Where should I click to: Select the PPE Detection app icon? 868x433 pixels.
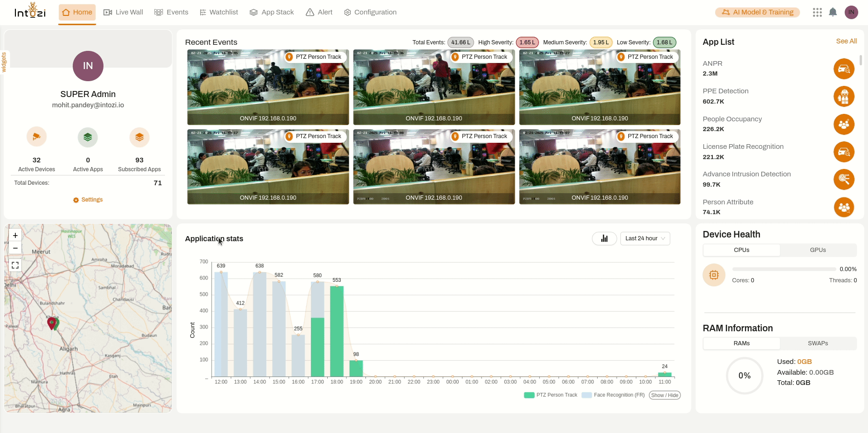coord(844,97)
